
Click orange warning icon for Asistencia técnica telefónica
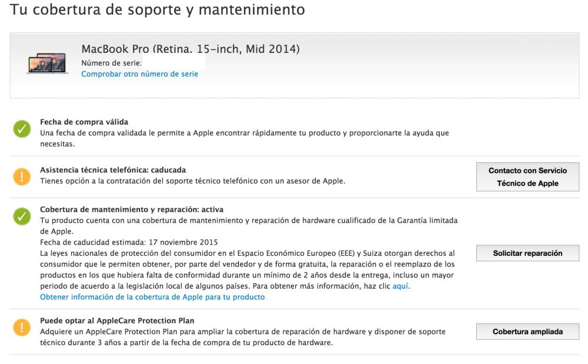[22, 176]
